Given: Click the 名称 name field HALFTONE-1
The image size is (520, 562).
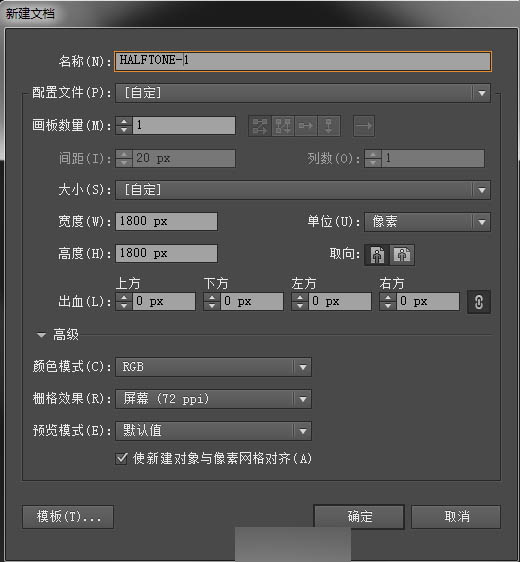Looking at the screenshot, I should 303,61.
